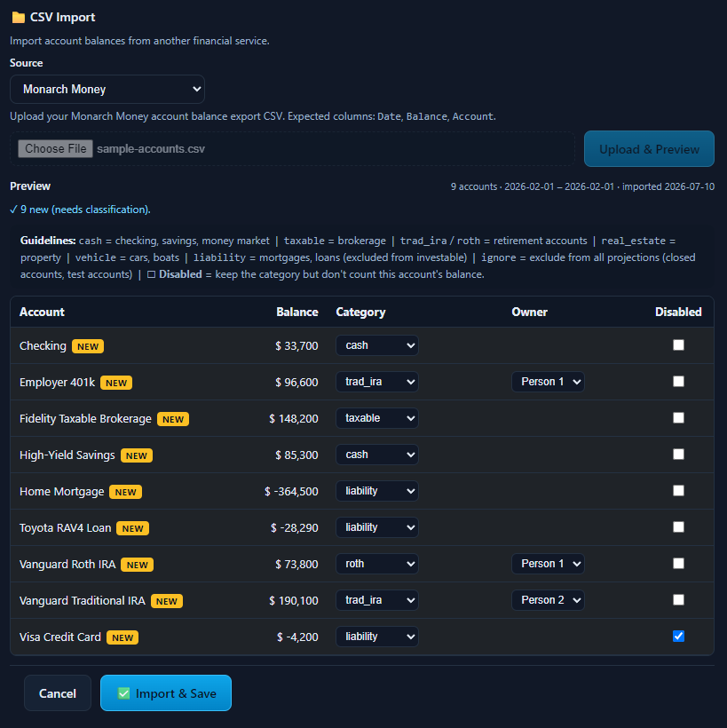
Task: Open category dropdown for Vanguard Traditional IRA
Action: (x=377, y=600)
